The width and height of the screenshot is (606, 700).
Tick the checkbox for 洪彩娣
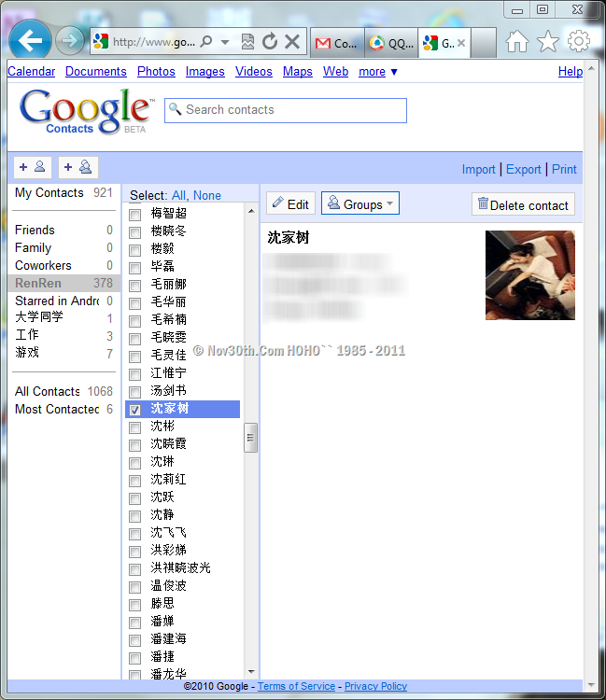tap(134, 552)
